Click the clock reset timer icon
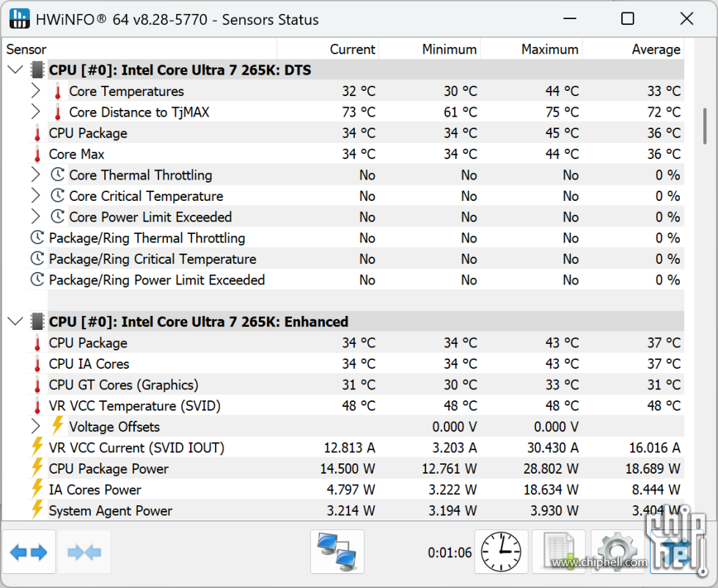Screen dimensions: 718x588 [x=502, y=552]
